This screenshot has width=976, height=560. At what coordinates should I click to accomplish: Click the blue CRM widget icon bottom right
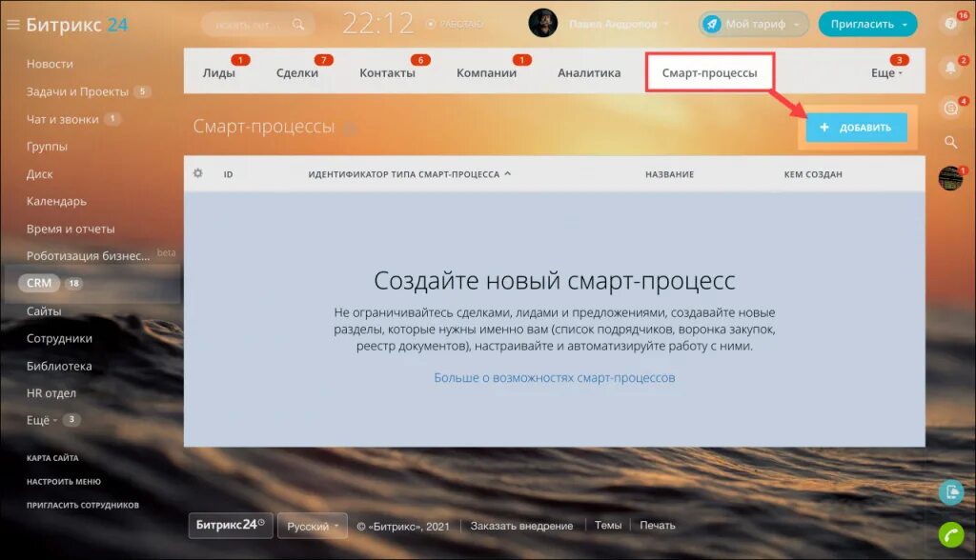click(950, 491)
